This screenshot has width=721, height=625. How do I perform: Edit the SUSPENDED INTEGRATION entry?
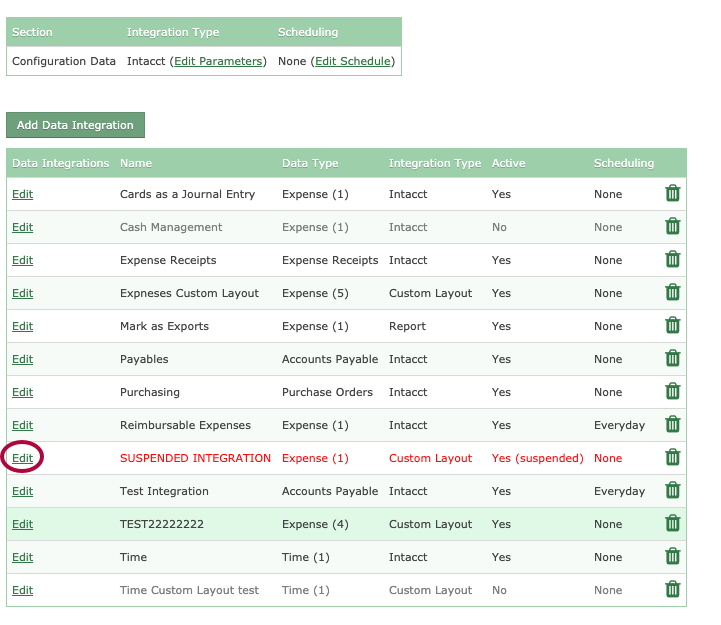click(x=23, y=458)
